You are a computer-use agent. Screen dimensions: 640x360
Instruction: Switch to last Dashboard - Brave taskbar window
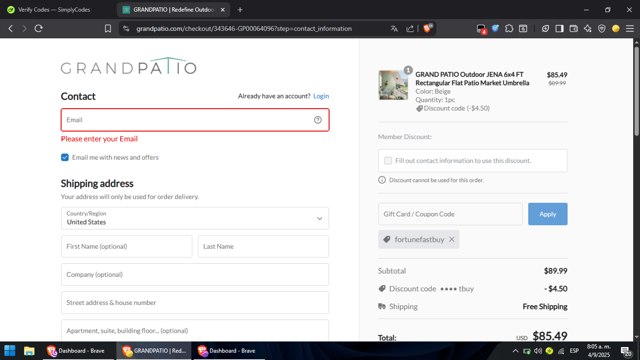coord(229,351)
